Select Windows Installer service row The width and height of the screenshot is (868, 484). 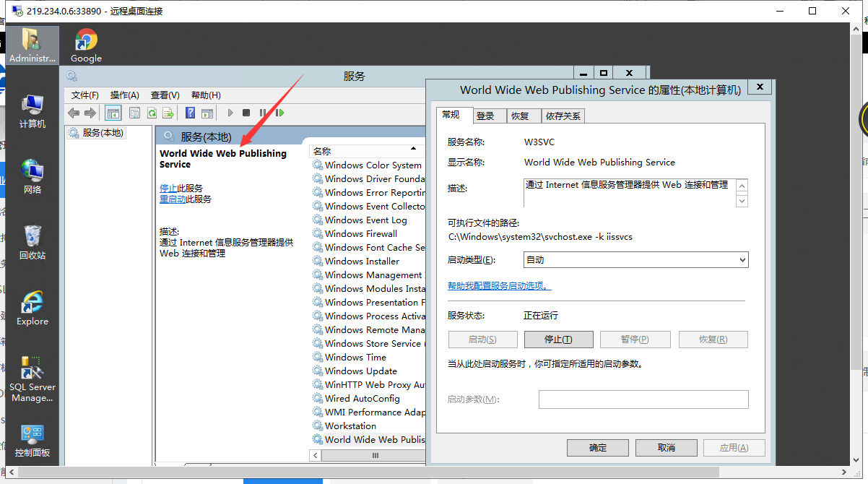(x=368, y=262)
